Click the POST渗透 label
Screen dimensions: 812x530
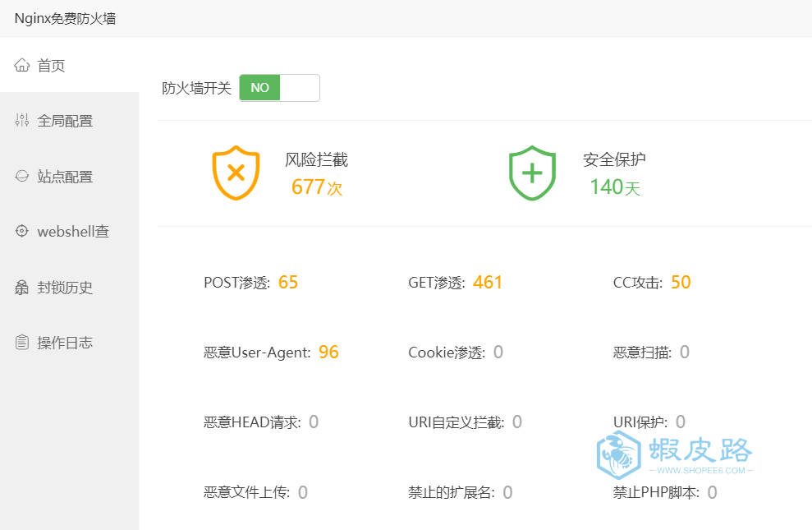[x=237, y=283]
